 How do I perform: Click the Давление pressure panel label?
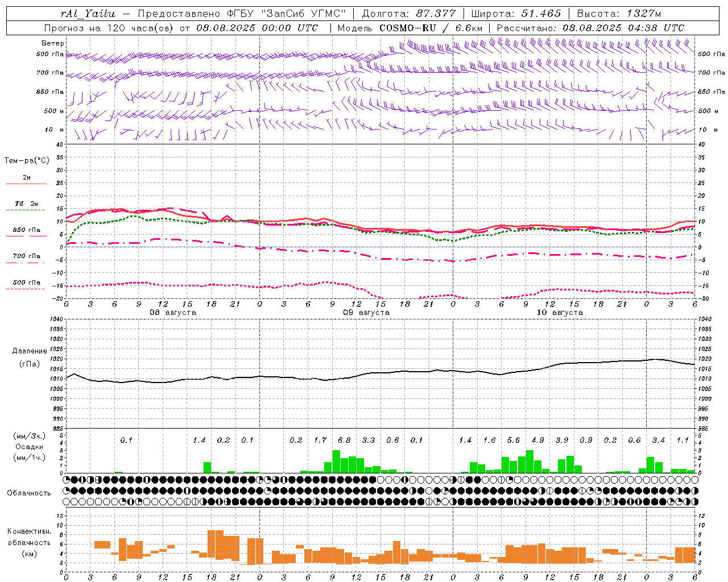pyautogui.click(x=30, y=351)
